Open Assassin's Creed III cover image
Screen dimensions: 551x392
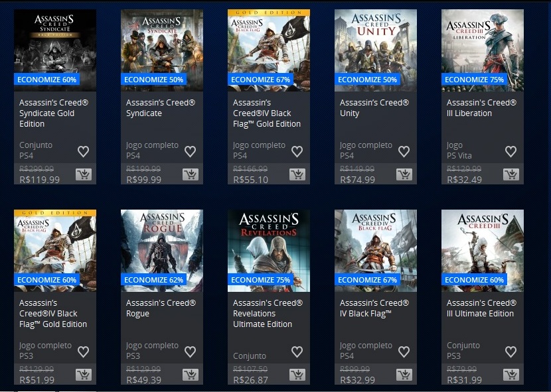click(x=482, y=251)
